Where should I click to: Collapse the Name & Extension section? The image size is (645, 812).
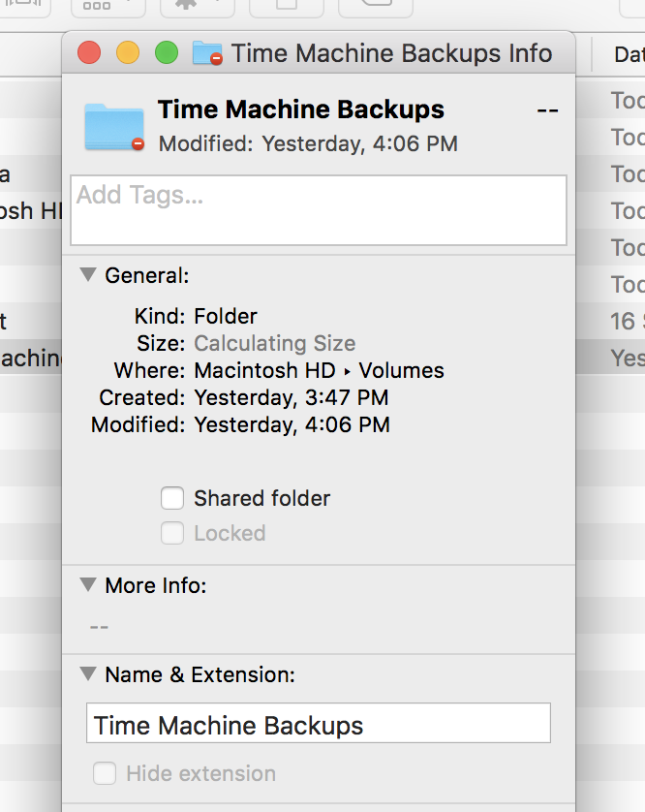[88, 673]
